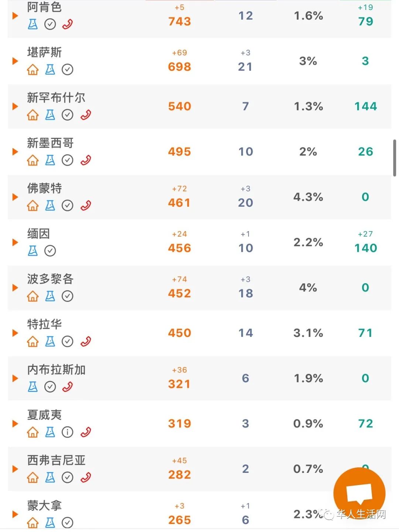The width and height of the screenshot is (399, 532).
Task: Click the checkmark circle under 波多黎各
Action: point(67,296)
